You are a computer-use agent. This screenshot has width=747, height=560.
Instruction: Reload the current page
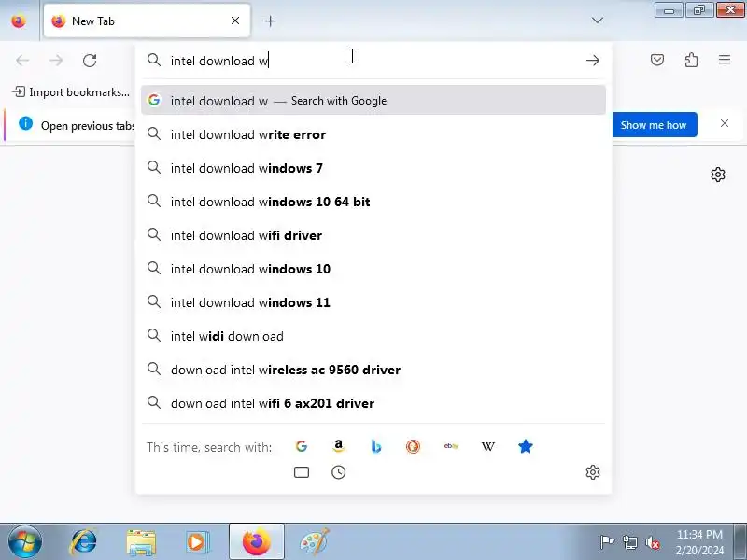tap(90, 61)
